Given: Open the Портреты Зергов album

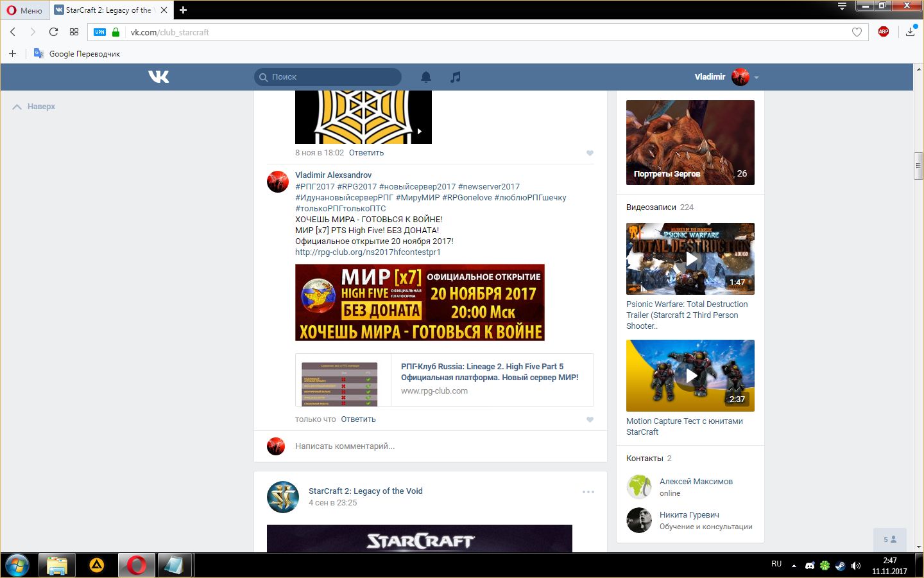Looking at the screenshot, I should (690, 143).
